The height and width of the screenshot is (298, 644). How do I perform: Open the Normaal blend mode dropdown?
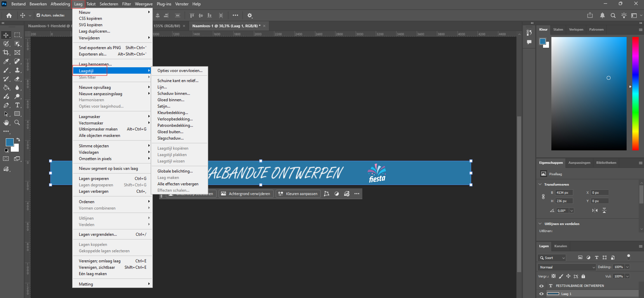[567, 267]
